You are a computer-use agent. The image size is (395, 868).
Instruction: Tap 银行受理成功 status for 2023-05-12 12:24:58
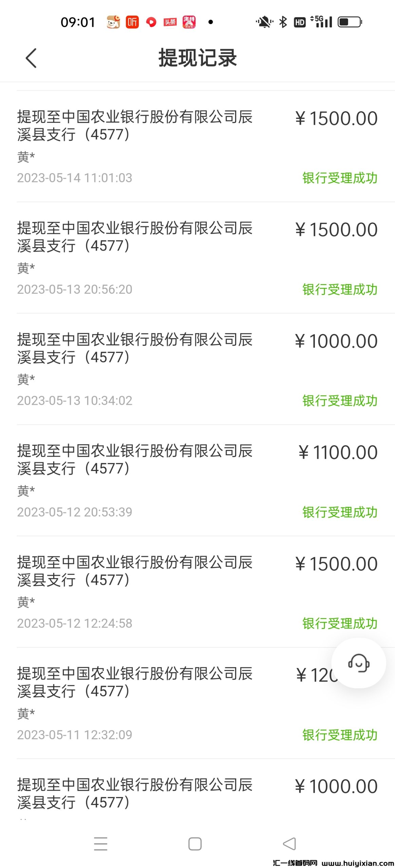coord(340,624)
